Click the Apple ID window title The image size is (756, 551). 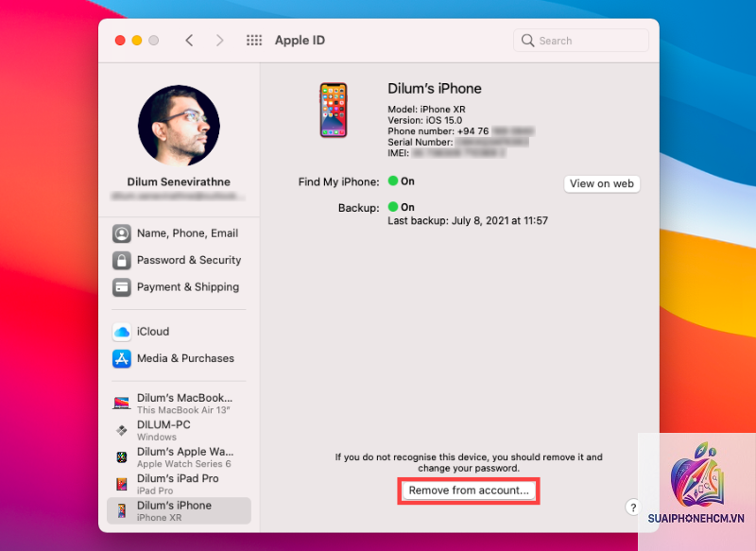click(x=300, y=41)
